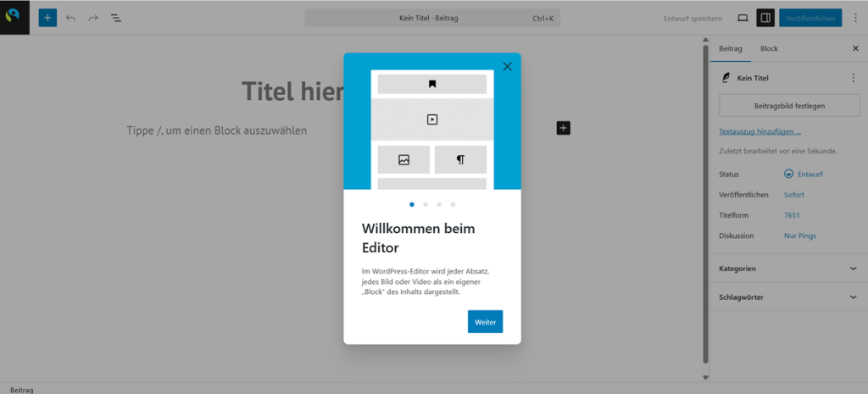The height and width of the screenshot is (394, 868).
Task: Click the post title field Titel hier
Action: pyautogui.click(x=292, y=92)
